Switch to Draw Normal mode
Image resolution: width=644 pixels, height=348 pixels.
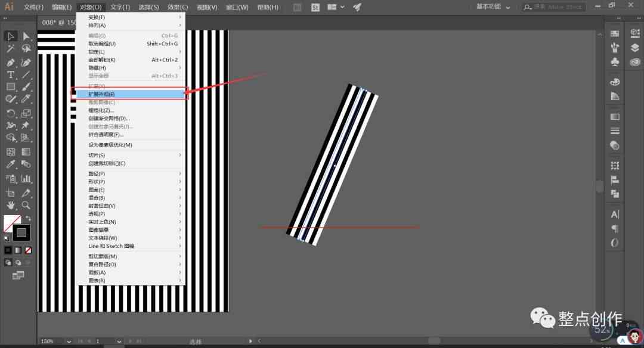pos(8,263)
